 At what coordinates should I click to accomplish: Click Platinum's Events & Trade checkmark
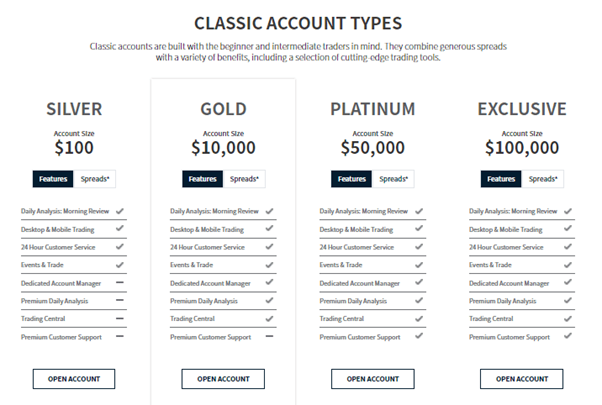pos(419,265)
